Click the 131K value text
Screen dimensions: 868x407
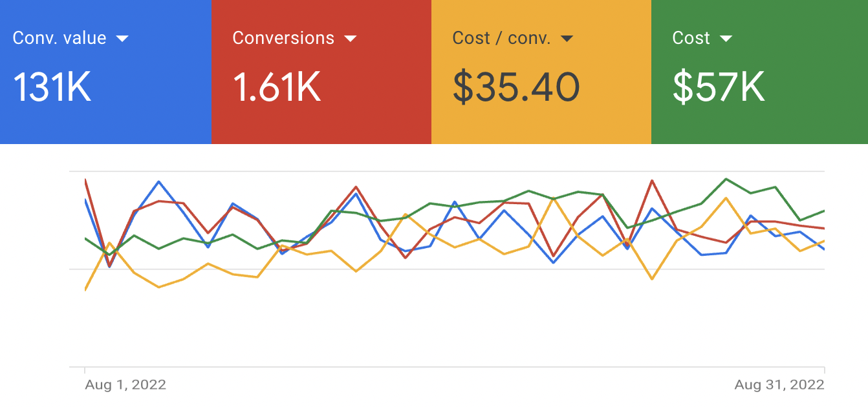(52, 87)
